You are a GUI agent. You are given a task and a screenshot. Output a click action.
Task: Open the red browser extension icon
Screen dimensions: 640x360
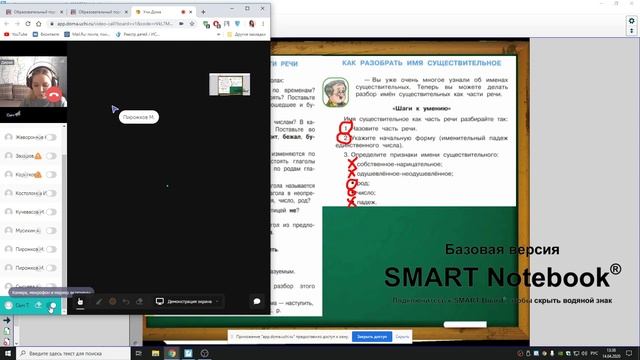click(217, 24)
